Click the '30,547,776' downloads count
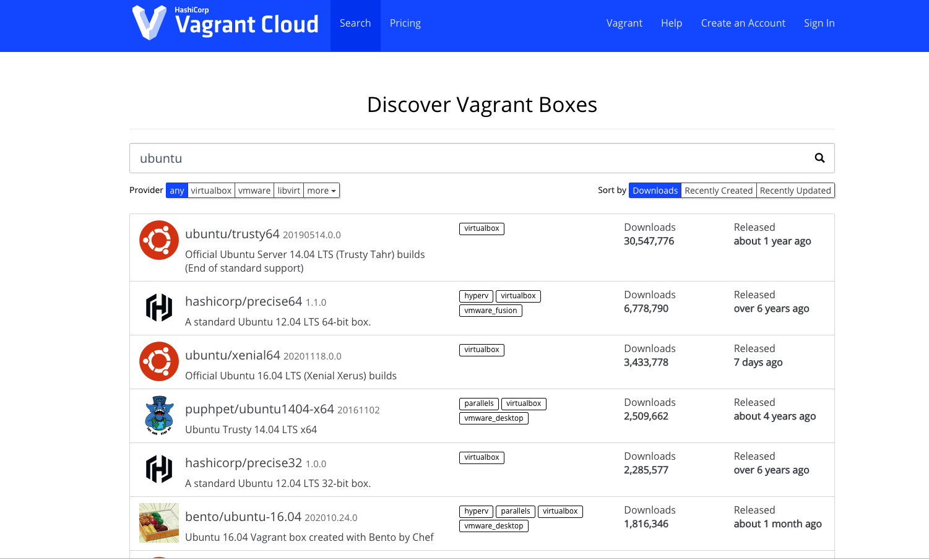This screenshot has width=929, height=560. coord(649,241)
